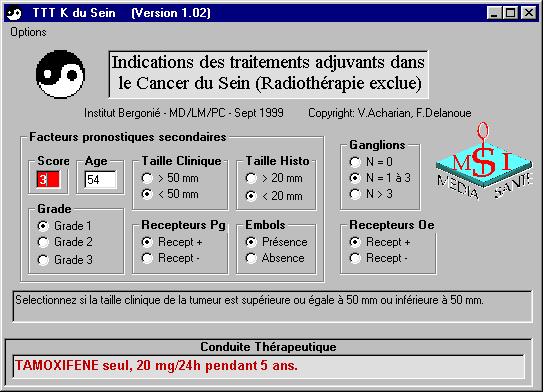Click the yin-yang logo image
The width and height of the screenshot is (543, 392).
tap(60, 74)
